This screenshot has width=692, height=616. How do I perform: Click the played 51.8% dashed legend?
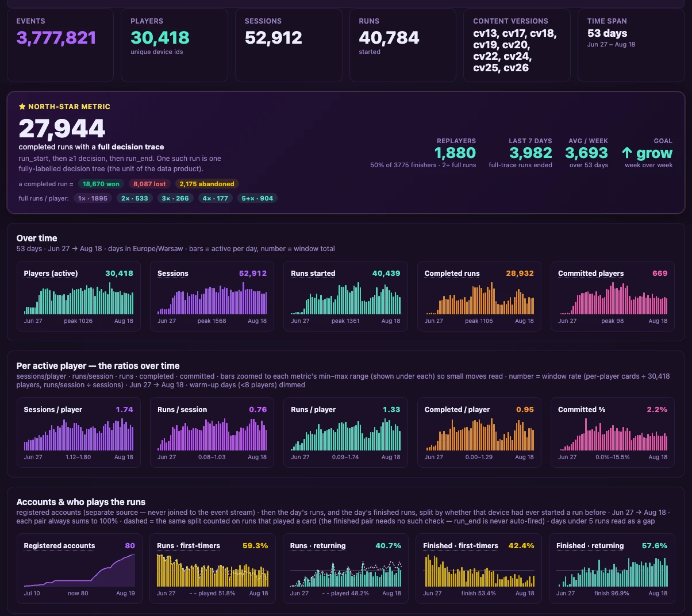click(212, 594)
